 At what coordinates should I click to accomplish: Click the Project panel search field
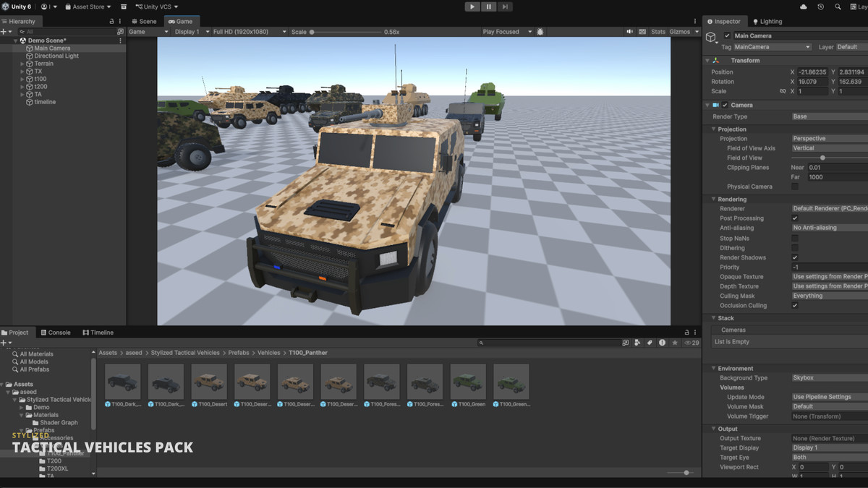click(x=549, y=343)
